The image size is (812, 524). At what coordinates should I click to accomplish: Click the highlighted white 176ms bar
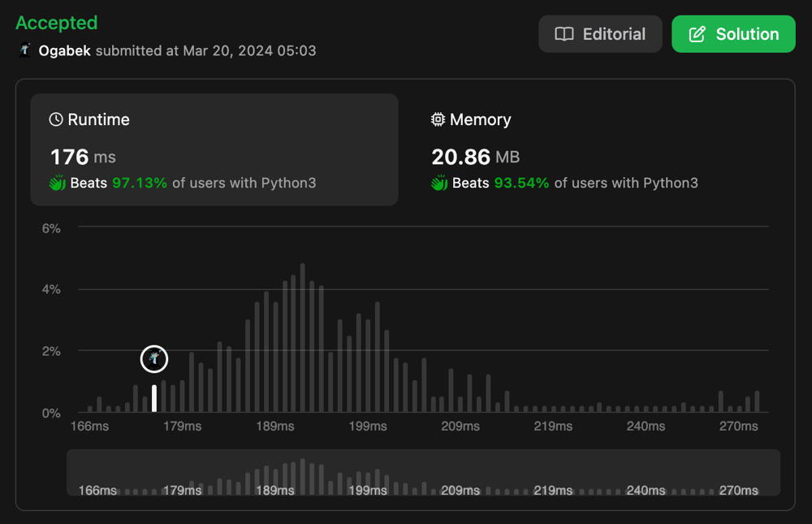point(154,399)
